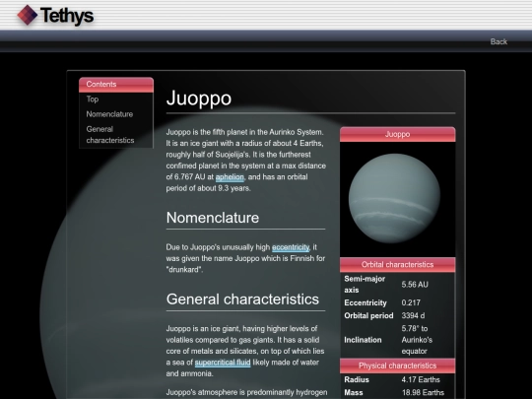The height and width of the screenshot is (399, 532).
Task: Go back using the Back link
Action: pos(499,41)
